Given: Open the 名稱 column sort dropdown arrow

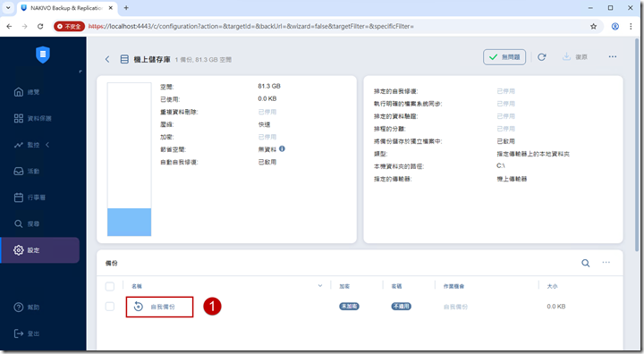Looking at the screenshot, I should [320, 286].
